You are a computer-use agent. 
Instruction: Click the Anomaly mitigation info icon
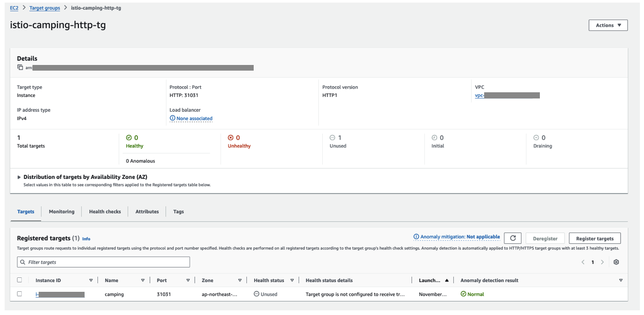tap(416, 237)
